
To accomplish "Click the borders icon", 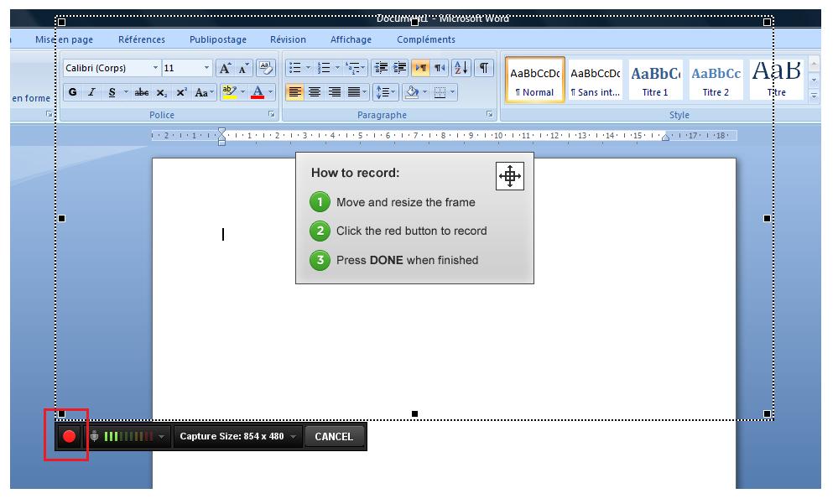I will click(x=440, y=92).
